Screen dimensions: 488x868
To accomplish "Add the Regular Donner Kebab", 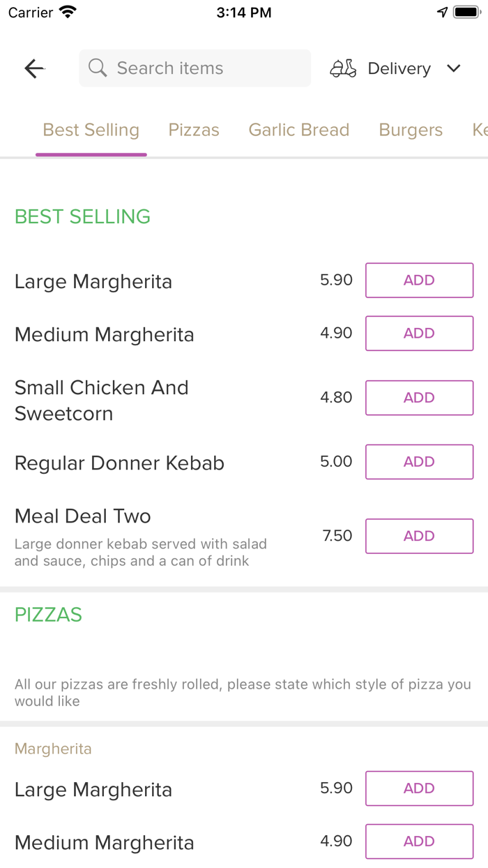I will pos(419,462).
